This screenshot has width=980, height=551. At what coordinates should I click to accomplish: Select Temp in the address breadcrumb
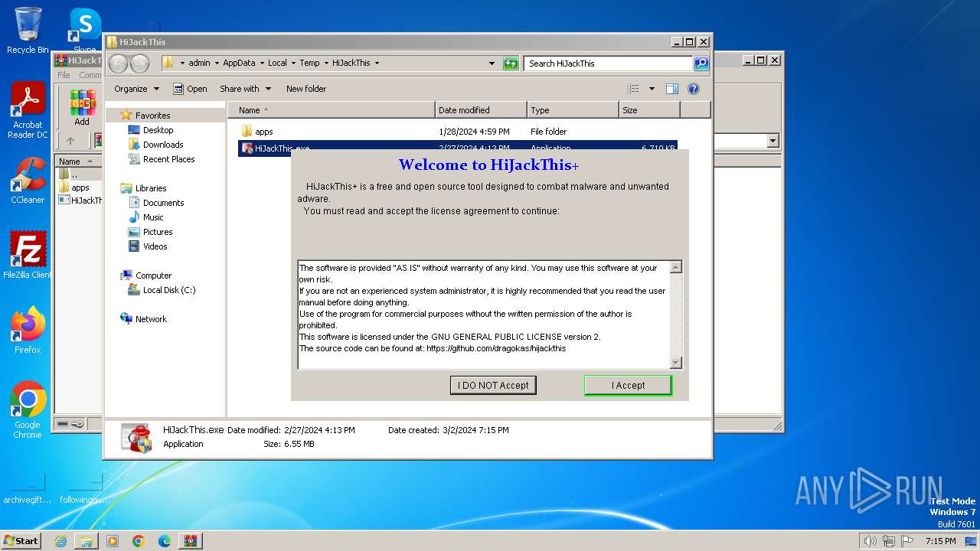pos(309,64)
